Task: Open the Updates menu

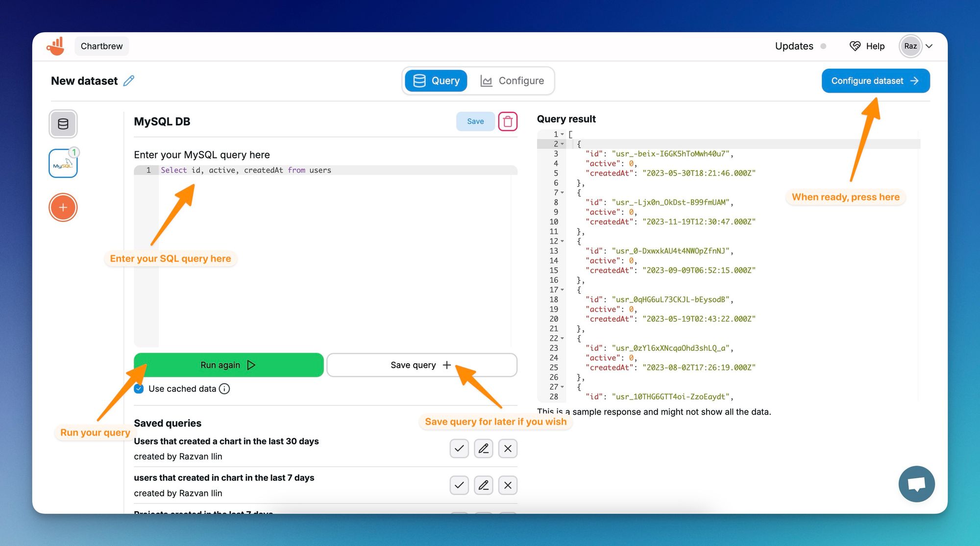Action: point(794,46)
